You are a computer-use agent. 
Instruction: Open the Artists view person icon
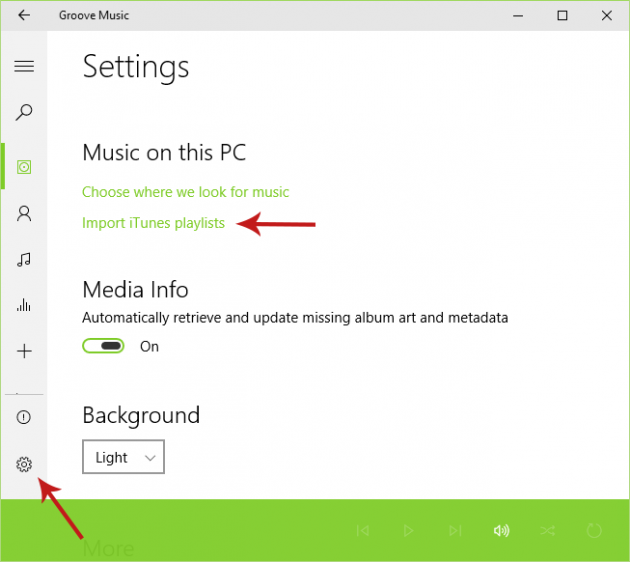24,213
